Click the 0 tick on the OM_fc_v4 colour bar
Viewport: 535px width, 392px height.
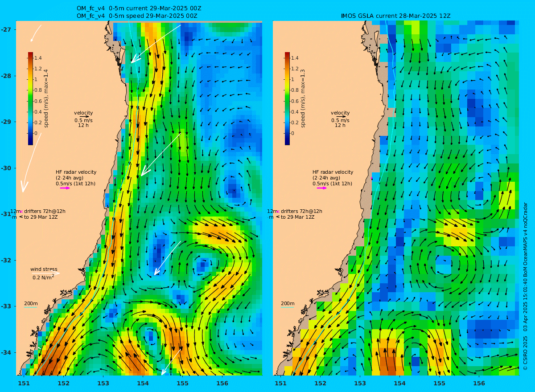[36, 133]
